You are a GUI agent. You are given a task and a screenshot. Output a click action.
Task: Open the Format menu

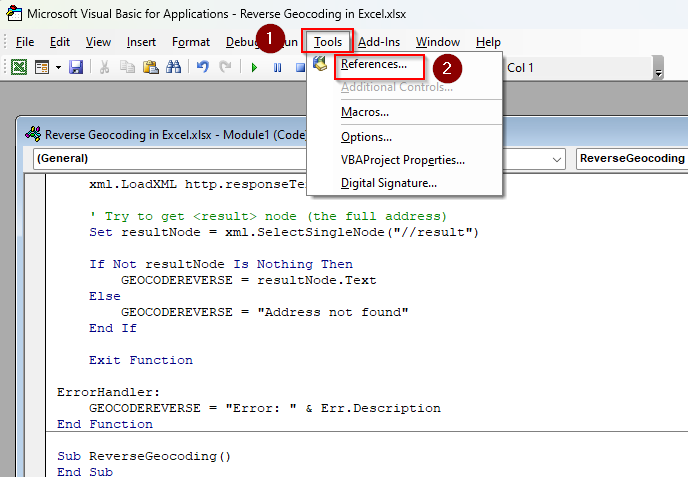(x=191, y=42)
